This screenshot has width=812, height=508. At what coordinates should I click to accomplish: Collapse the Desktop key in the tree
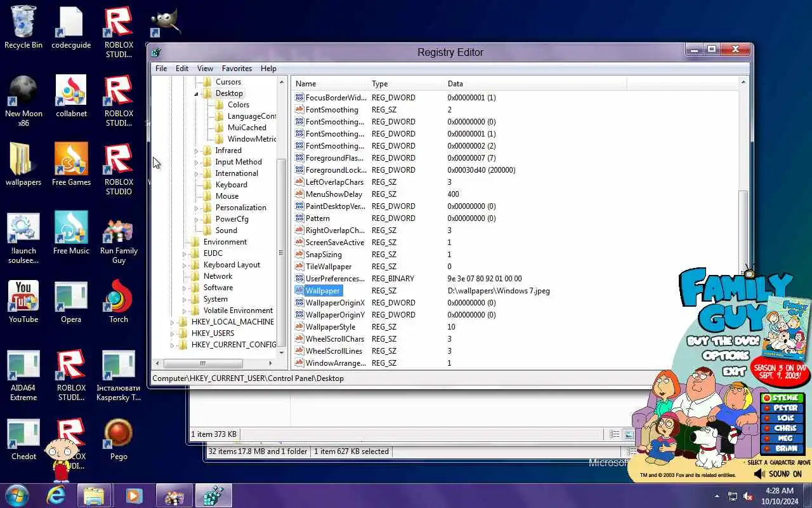coord(197,93)
